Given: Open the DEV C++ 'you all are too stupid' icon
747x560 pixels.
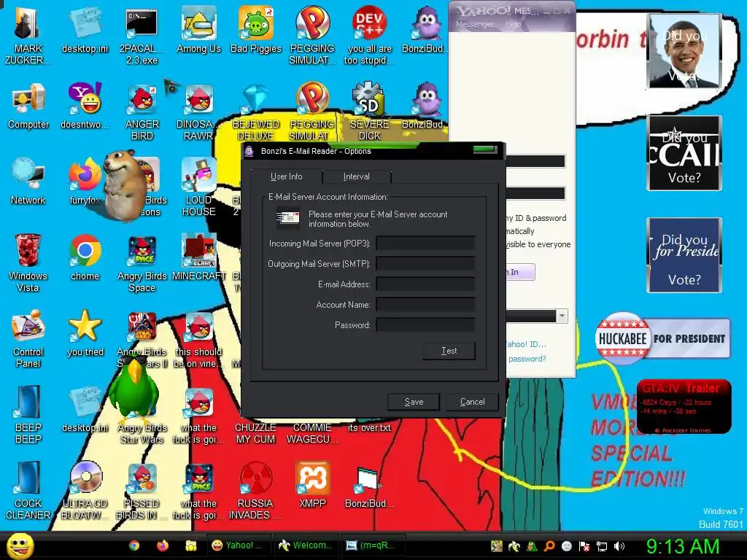Looking at the screenshot, I should click(x=369, y=34).
